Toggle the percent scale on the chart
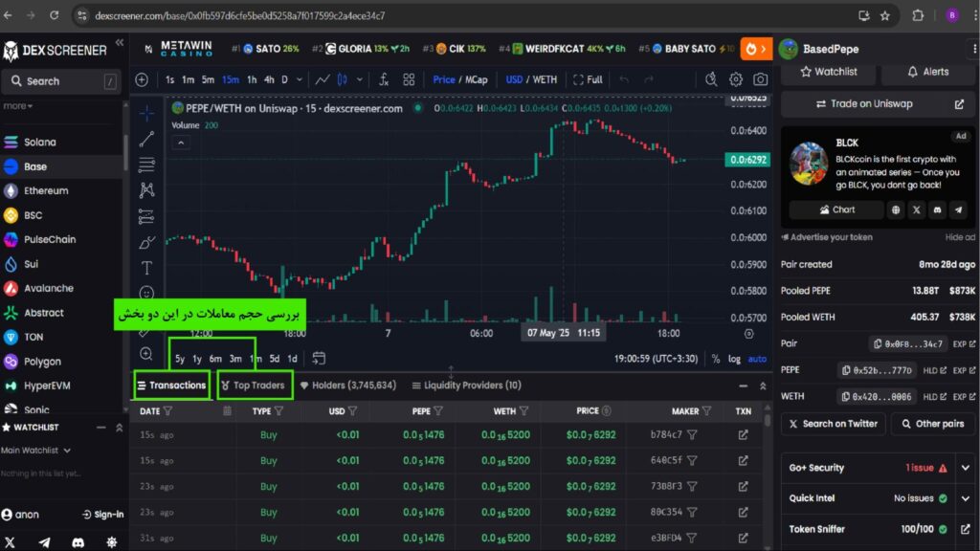 [x=716, y=359]
